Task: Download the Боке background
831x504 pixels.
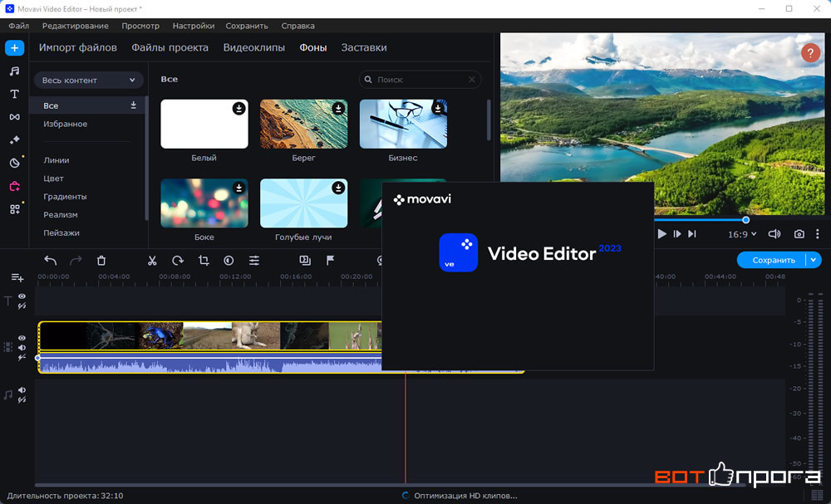Action: [239, 188]
